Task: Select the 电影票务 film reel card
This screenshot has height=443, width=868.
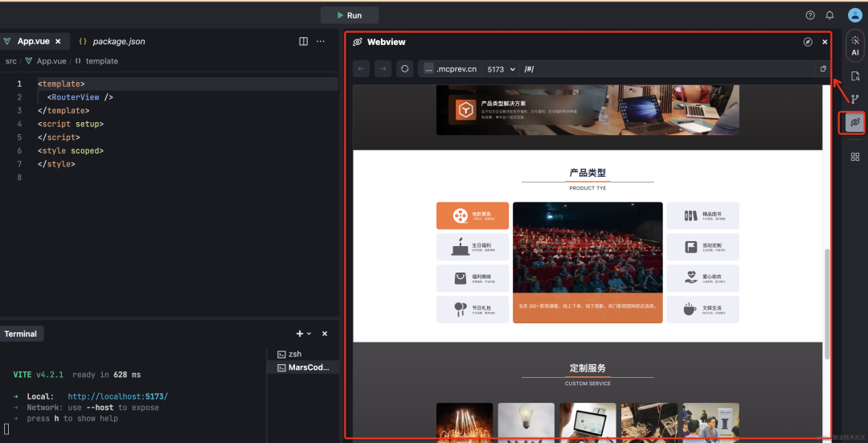Action: pos(473,215)
